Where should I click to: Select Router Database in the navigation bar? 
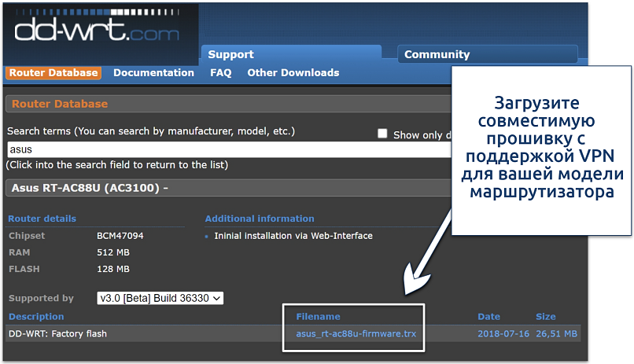pyautogui.click(x=53, y=73)
